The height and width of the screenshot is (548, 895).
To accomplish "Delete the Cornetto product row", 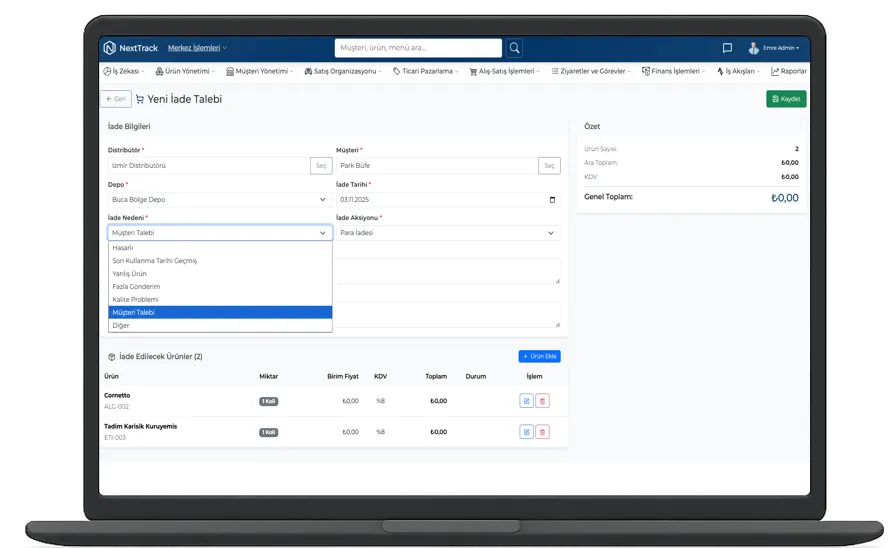I will pos(543,401).
